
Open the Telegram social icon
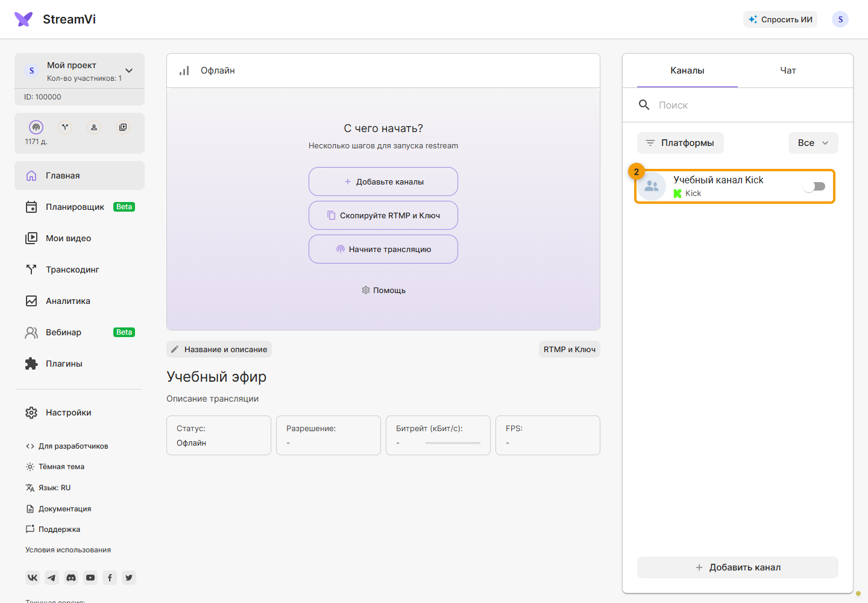[x=52, y=578]
